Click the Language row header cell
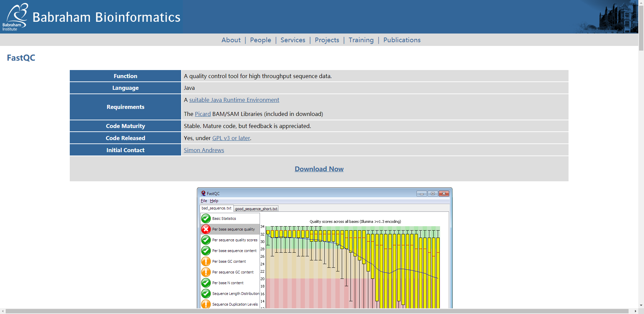644x314 pixels. [x=125, y=88]
